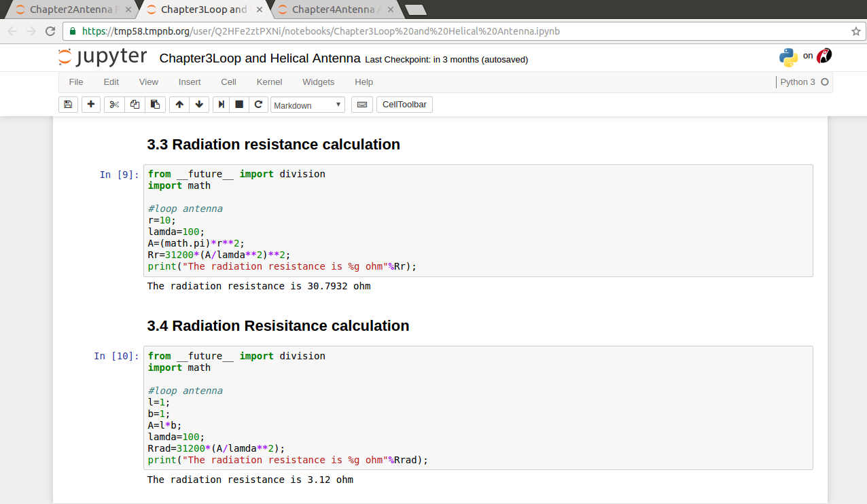Open cell type dropdown showing Markdown

click(x=308, y=105)
